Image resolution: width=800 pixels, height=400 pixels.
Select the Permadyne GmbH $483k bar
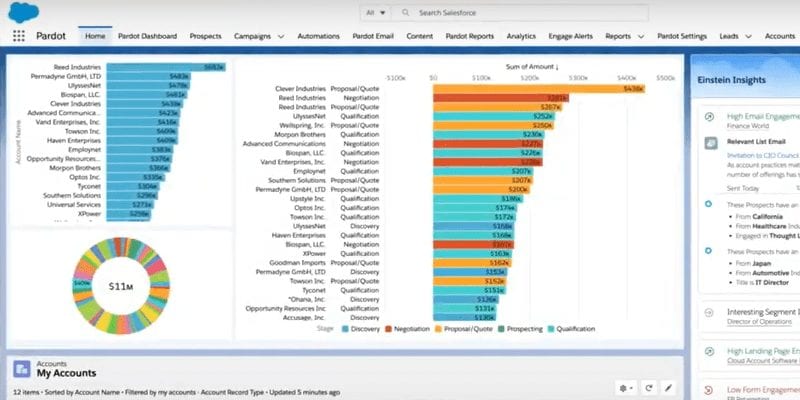tap(148, 76)
